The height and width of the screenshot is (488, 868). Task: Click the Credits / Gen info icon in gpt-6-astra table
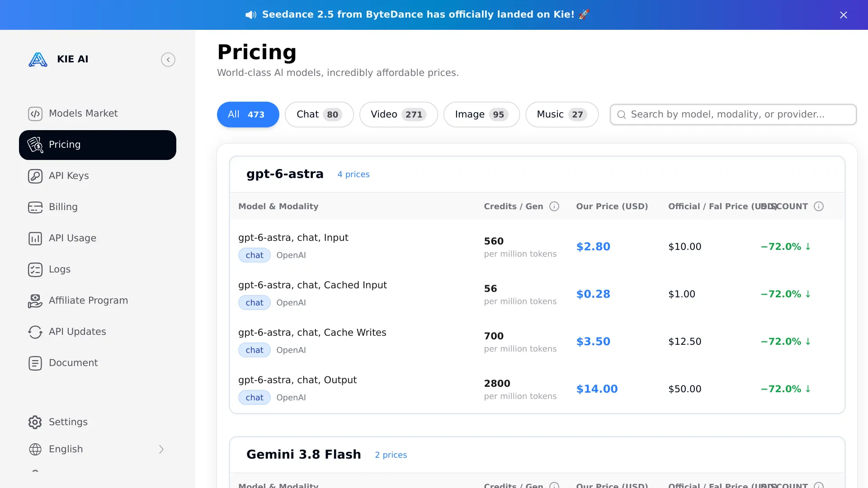click(x=554, y=206)
